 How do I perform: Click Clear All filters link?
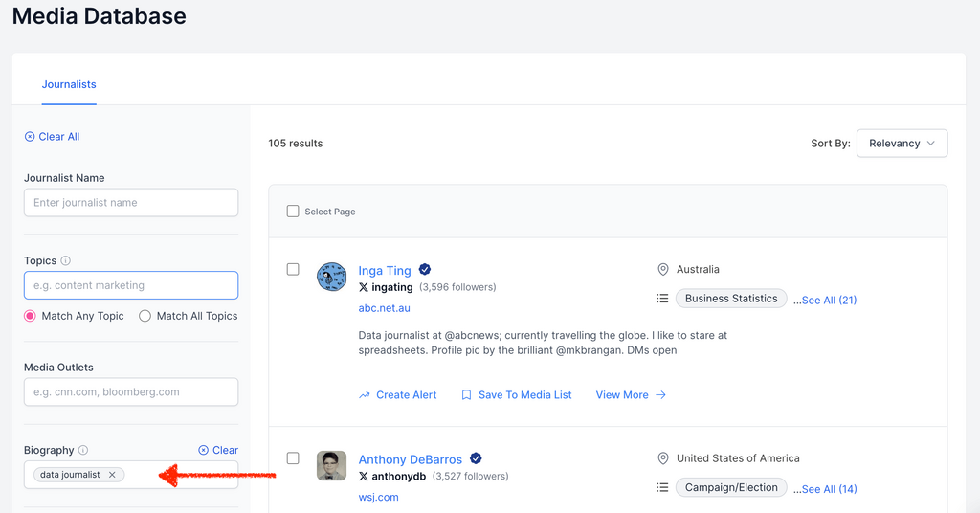click(52, 137)
